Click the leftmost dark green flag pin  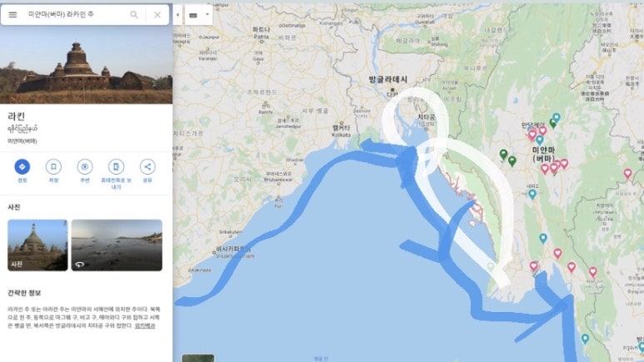503,154
